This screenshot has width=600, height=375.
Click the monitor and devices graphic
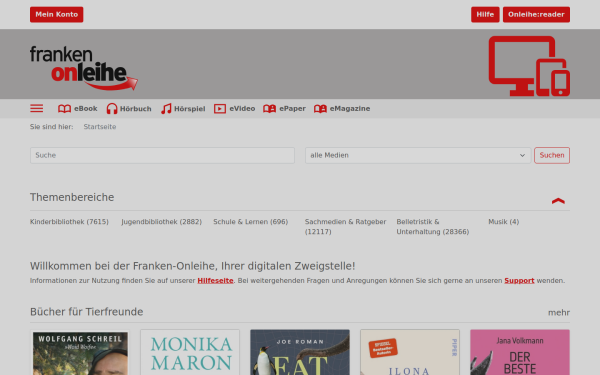[x=529, y=66]
